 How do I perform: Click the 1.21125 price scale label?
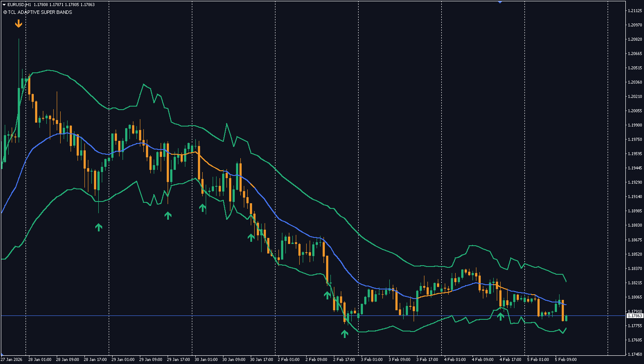tap(635, 11)
